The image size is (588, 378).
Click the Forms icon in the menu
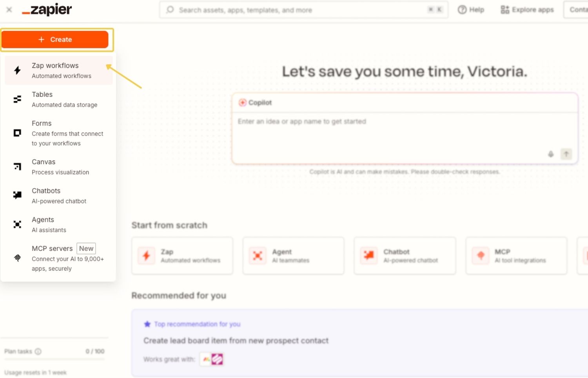pos(17,133)
